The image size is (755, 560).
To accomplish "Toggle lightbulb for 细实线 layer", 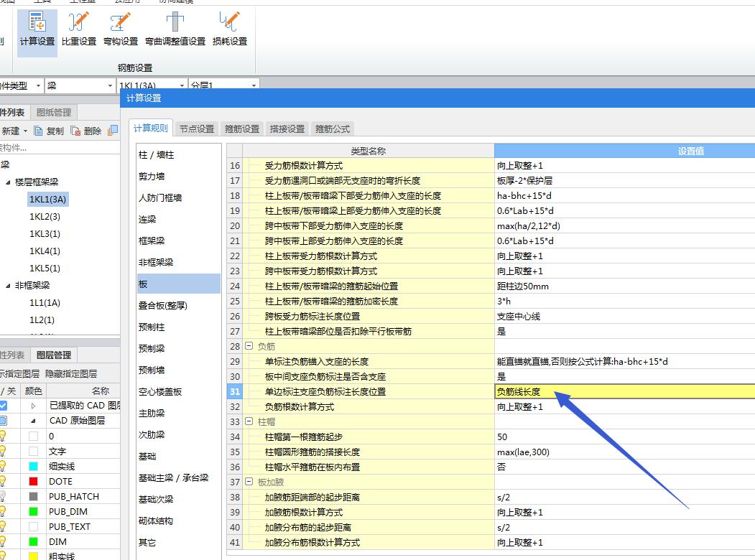I will coord(2,466).
